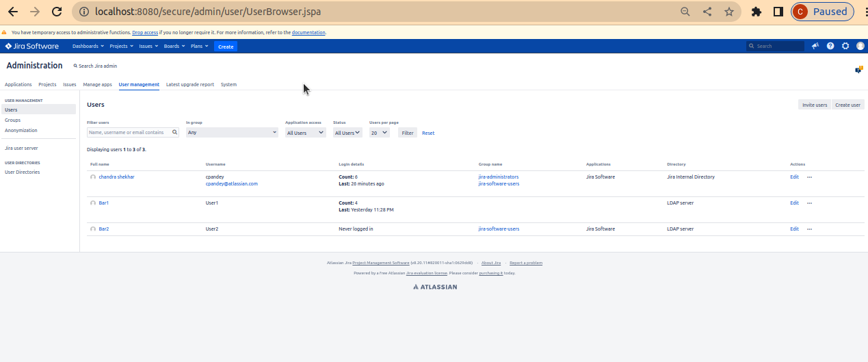
Task: Click the share icon in address bar
Action: [707, 12]
